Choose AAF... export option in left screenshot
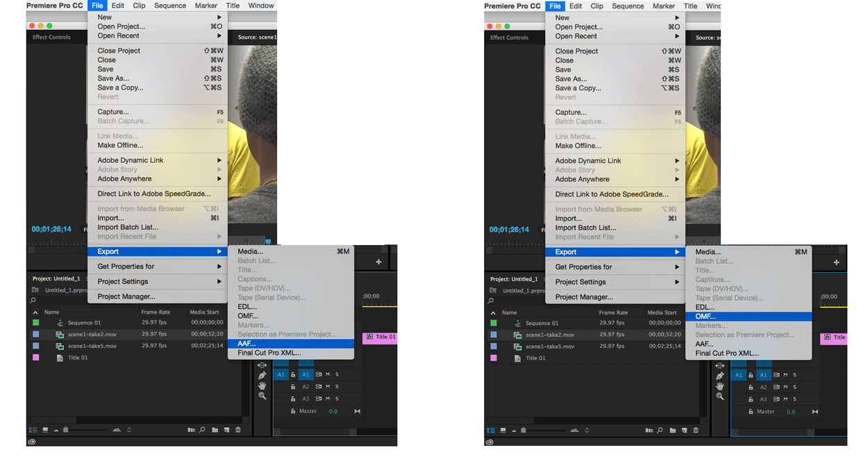868x464 pixels. 291,343
